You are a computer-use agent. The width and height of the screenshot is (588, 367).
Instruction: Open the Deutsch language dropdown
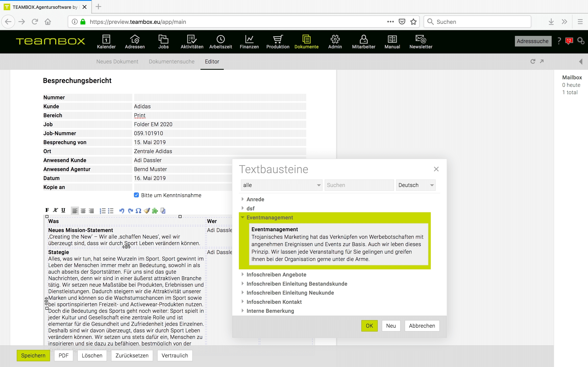coord(415,185)
